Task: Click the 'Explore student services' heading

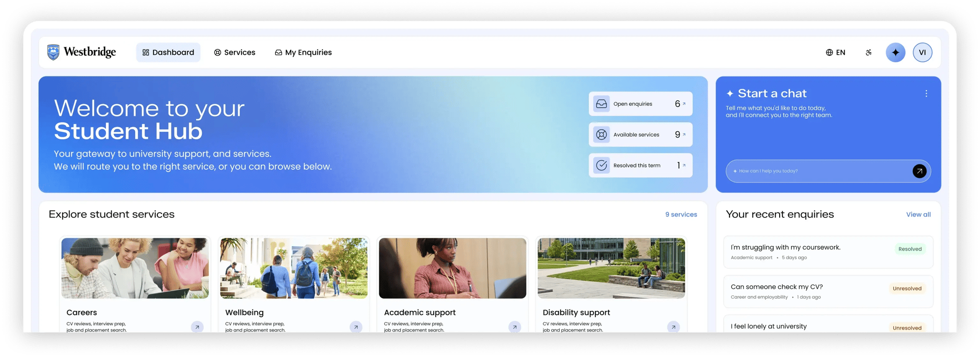Action: pyautogui.click(x=112, y=215)
